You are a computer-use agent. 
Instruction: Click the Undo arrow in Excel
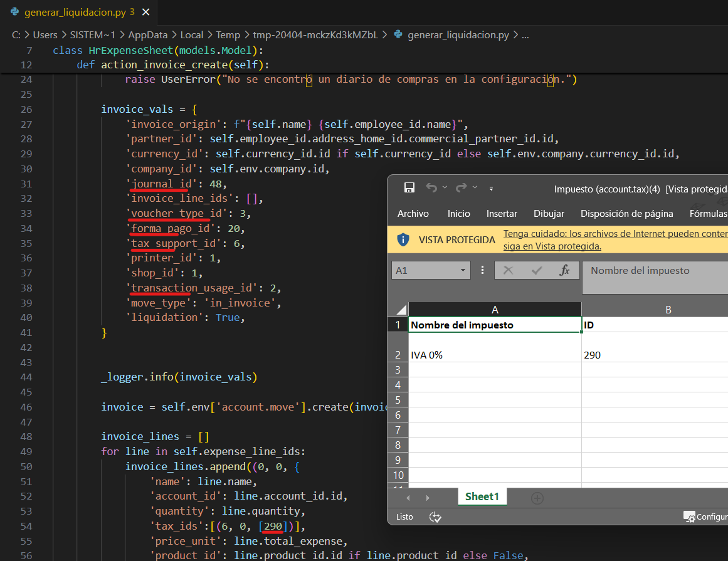431,188
